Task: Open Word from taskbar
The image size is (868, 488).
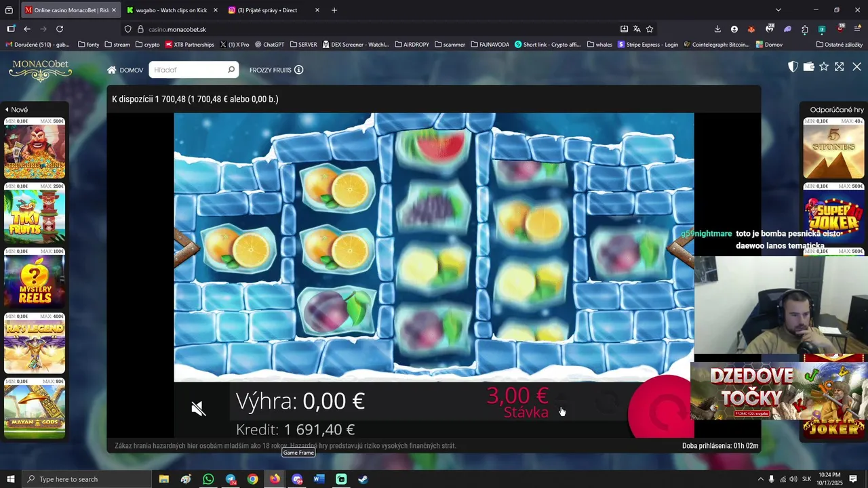Action: [x=319, y=479]
